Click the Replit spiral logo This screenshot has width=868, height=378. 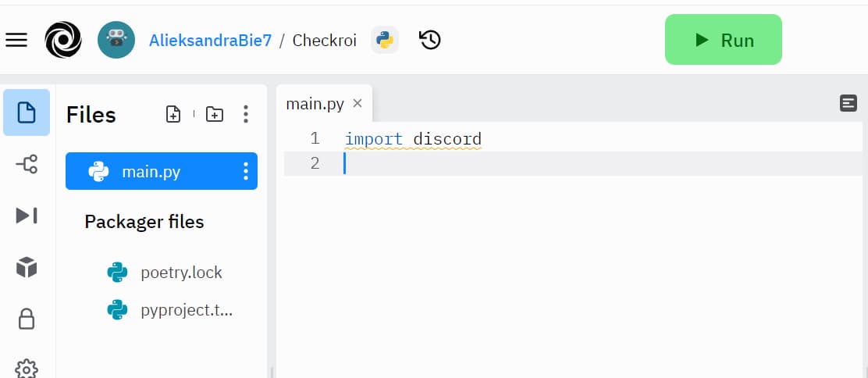(63, 40)
